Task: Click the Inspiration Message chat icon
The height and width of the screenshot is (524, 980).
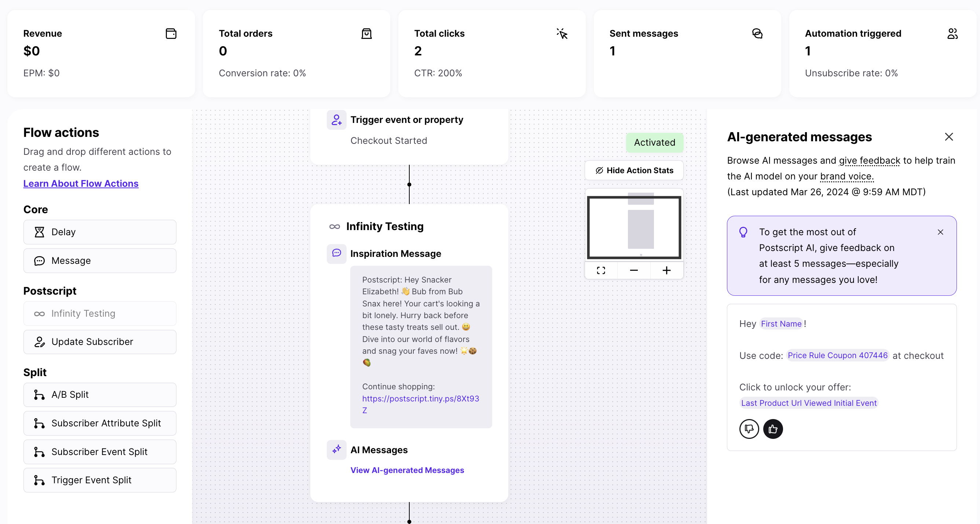Action: pyautogui.click(x=336, y=253)
